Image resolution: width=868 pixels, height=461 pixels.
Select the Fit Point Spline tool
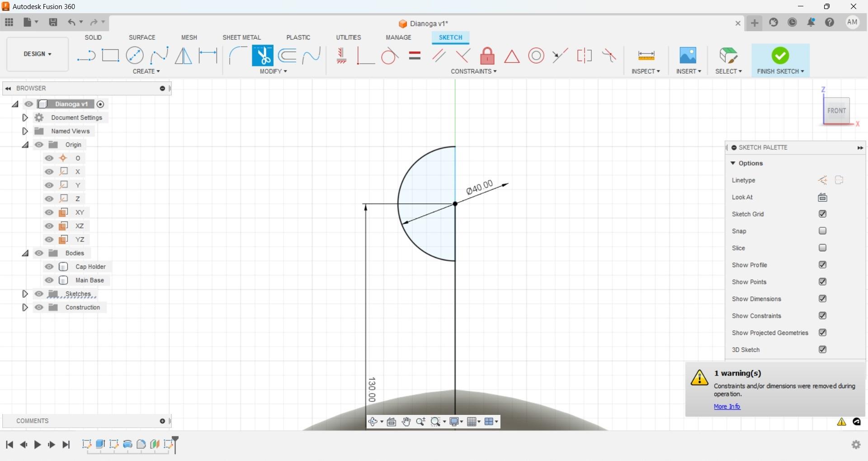(x=159, y=56)
